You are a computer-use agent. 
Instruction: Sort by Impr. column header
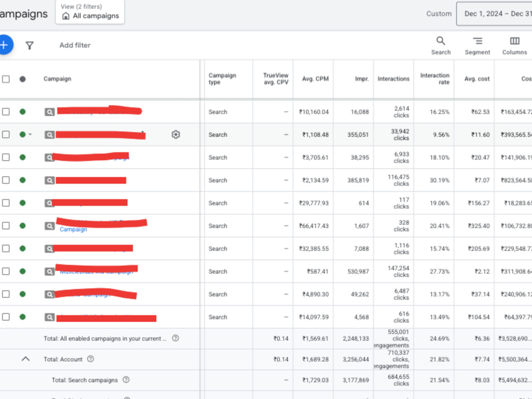click(x=362, y=79)
